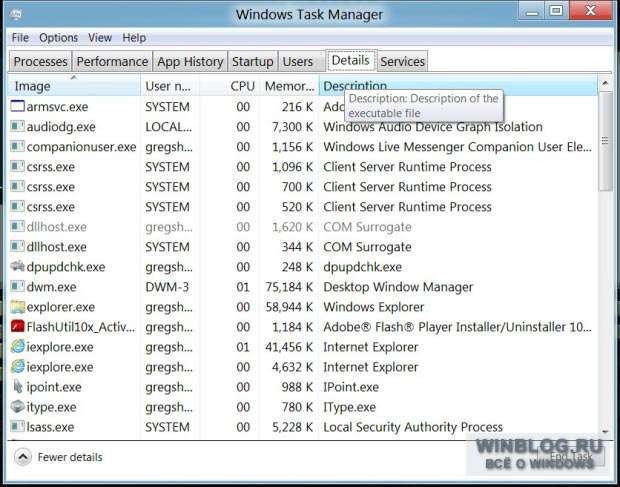The width and height of the screenshot is (620, 487).
Task: Click the 'Windows Explorer' description
Action: point(373,307)
